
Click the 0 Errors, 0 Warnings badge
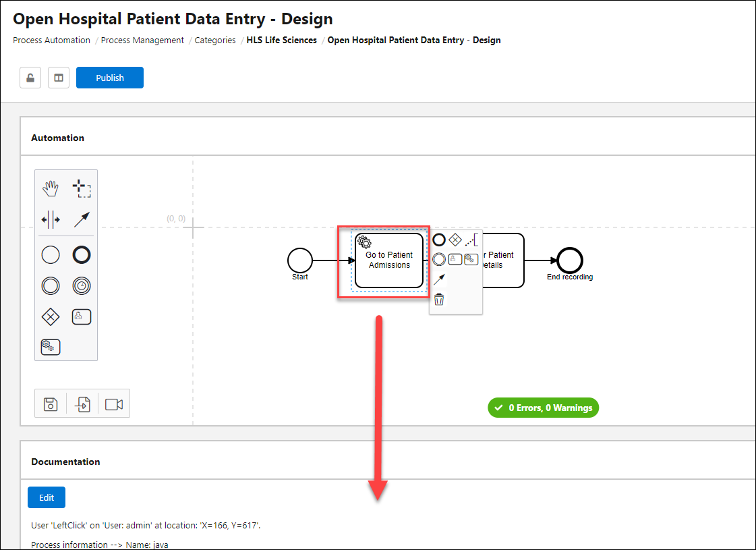pyautogui.click(x=543, y=408)
